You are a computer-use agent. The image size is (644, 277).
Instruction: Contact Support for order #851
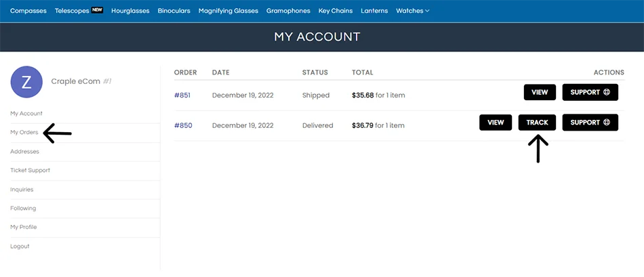tap(590, 92)
